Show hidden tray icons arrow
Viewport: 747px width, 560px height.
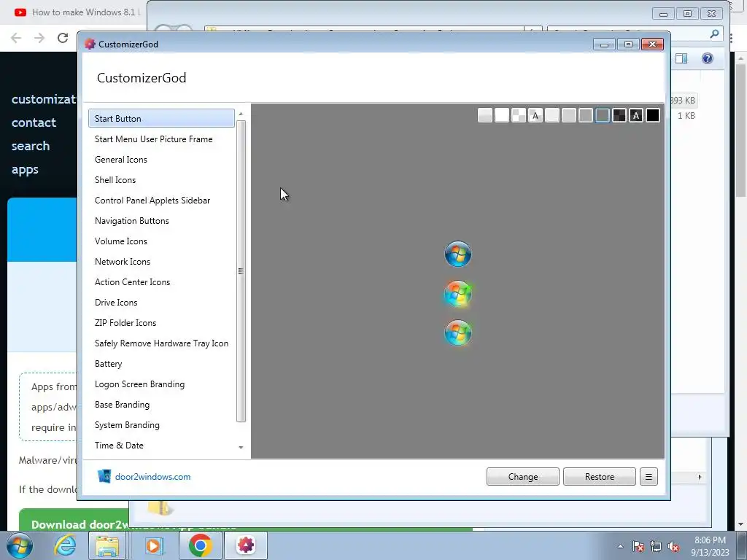point(620,546)
